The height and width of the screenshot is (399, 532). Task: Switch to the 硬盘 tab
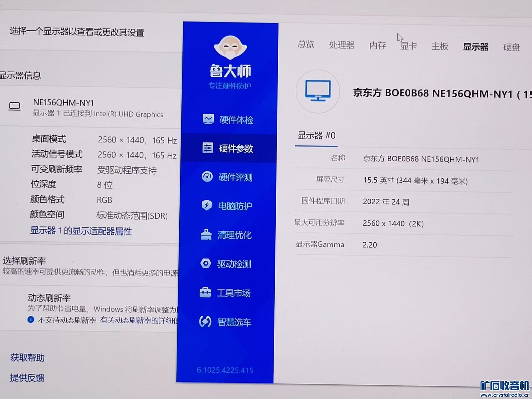[512, 47]
